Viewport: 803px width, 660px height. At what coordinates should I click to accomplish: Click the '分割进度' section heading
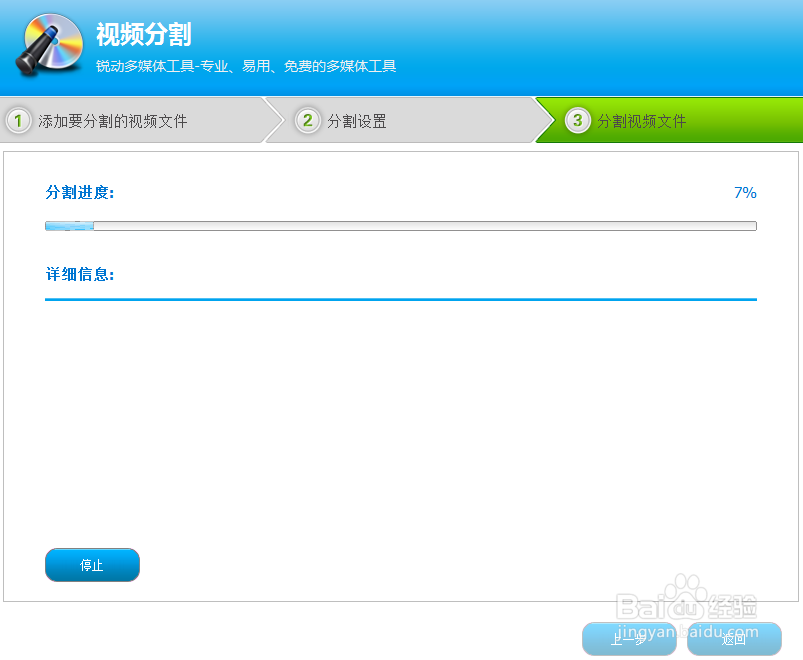coord(79,192)
